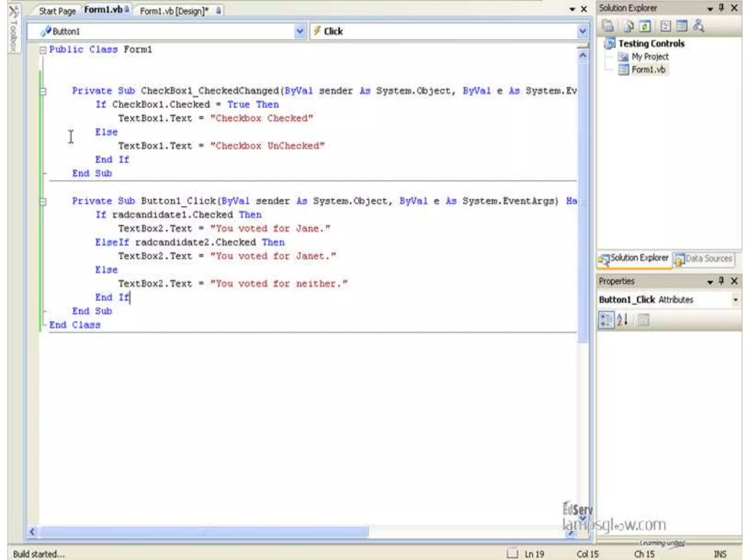Click Property Pages icon in Properties
The image size is (747, 560).
click(x=644, y=320)
